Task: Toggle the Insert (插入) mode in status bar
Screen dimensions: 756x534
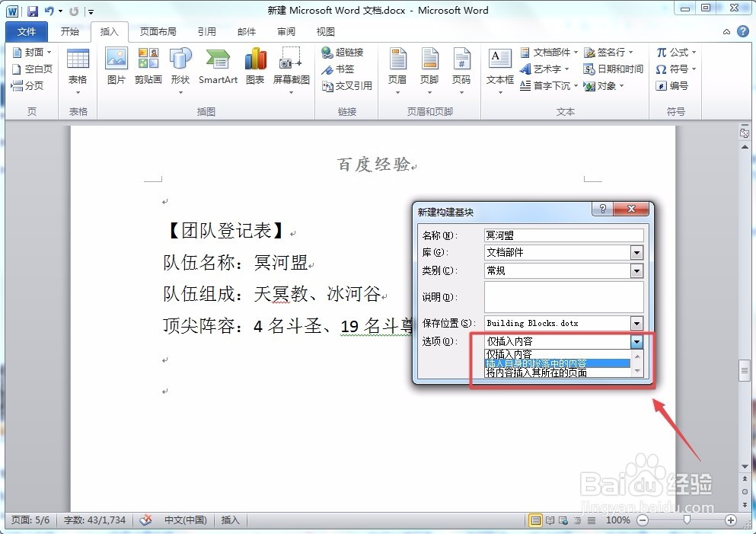Action: (x=230, y=520)
